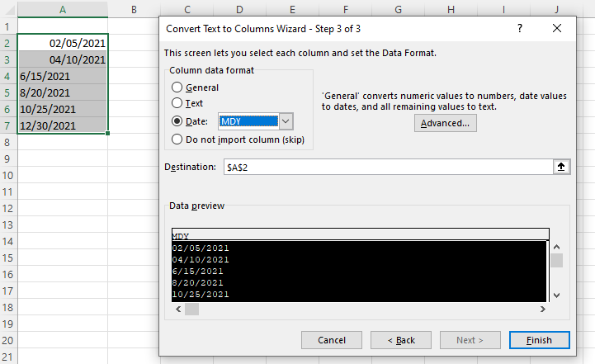595x364 pixels.
Task: Click the Destination range collapse arrow icon
Action: tap(561, 167)
